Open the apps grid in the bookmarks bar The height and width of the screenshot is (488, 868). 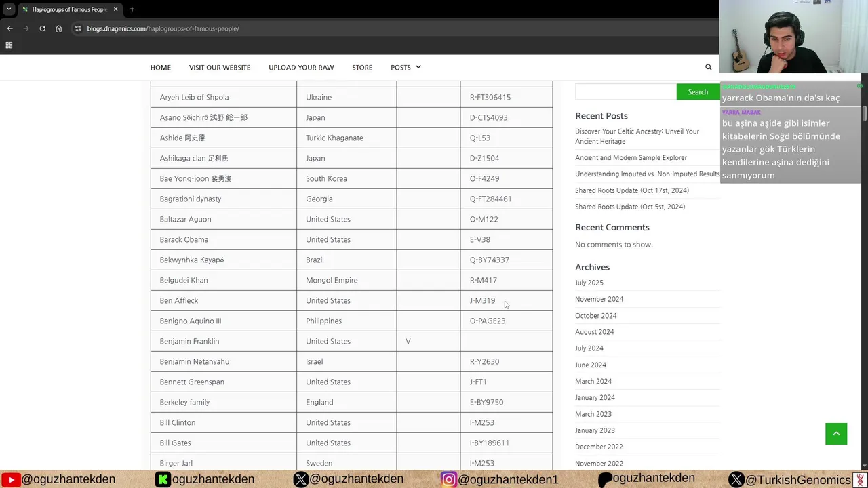[x=9, y=45]
